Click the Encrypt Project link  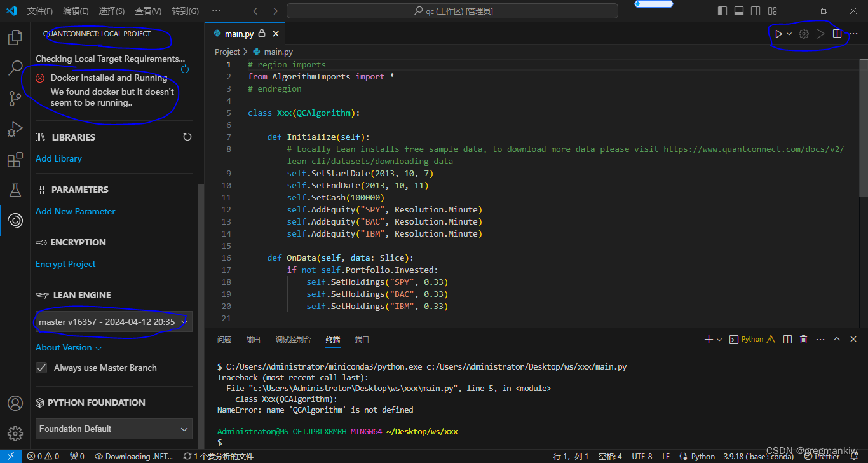pos(65,264)
